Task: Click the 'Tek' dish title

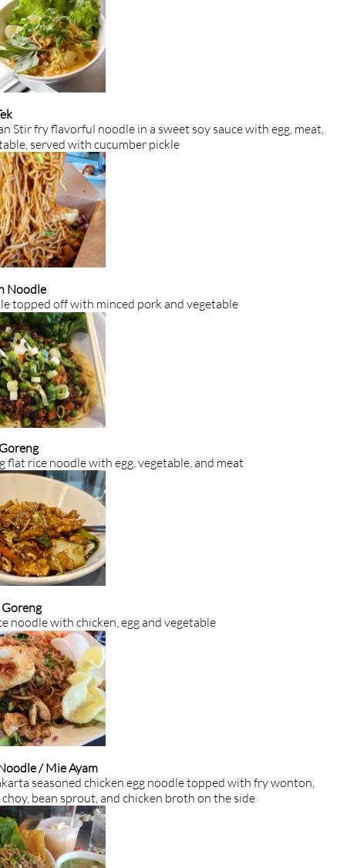Action: [5, 115]
